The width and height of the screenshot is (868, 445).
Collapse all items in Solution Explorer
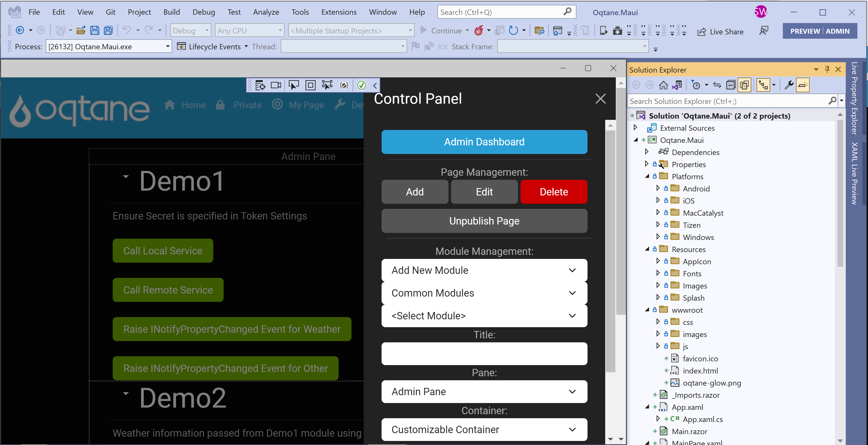click(731, 85)
